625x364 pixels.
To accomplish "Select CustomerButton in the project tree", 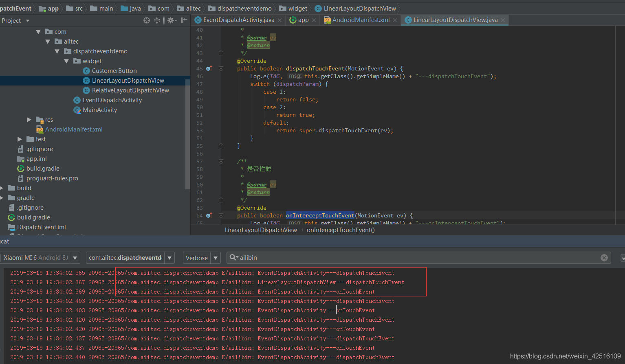I will [x=114, y=70].
